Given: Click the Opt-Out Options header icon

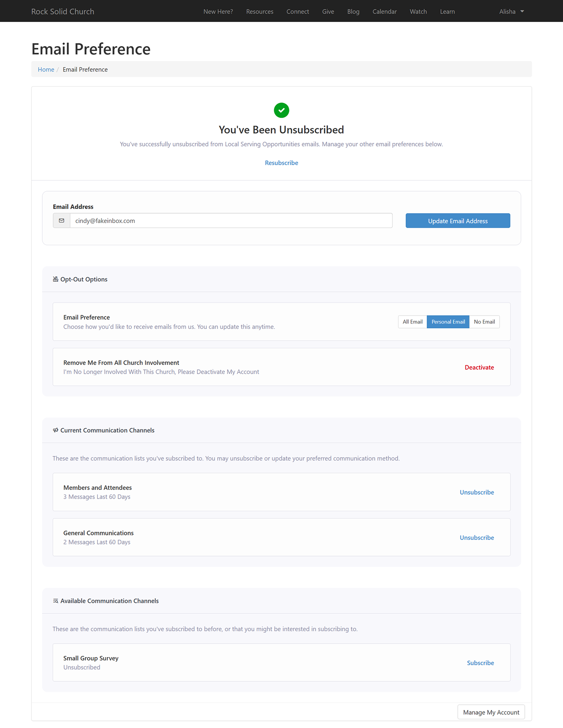Looking at the screenshot, I should click(x=55, y=279).
